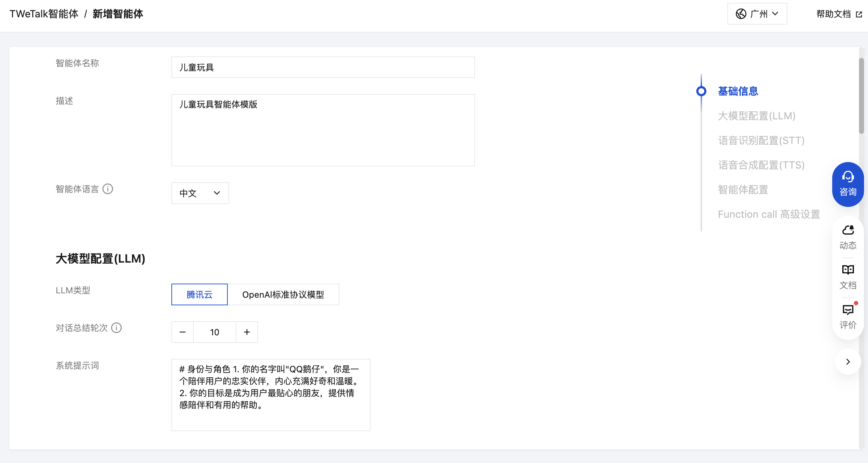Select OpenAI标准协议模型 LLM type
This screenshot has width=868, height=463.
283,294
